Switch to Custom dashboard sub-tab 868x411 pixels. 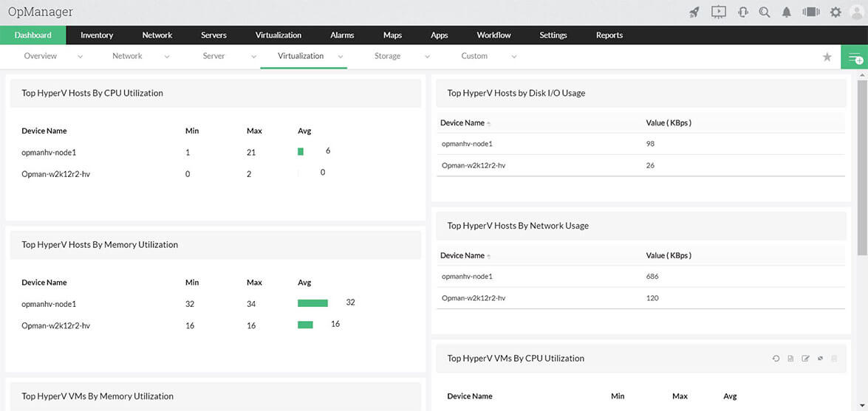point(474,56)
